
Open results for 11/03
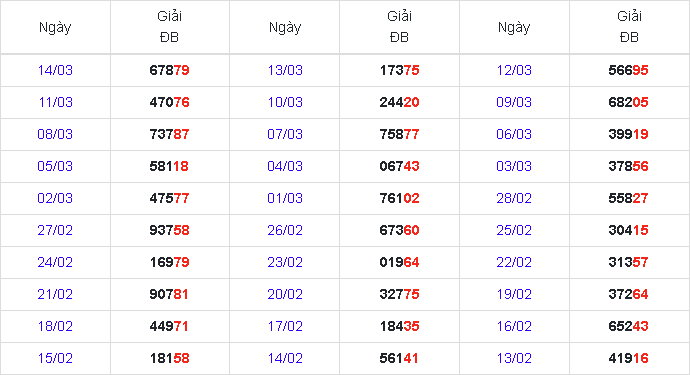(55, 102)
